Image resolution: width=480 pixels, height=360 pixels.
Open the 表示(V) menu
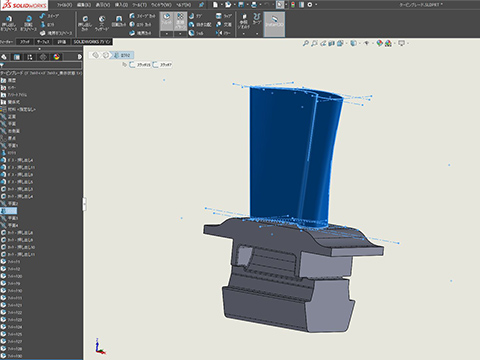pos(102,5)
